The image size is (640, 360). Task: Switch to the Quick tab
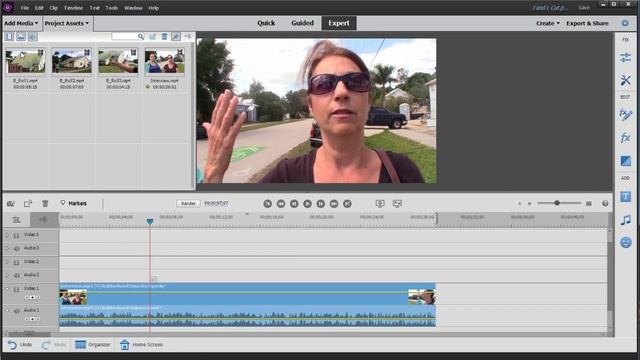[x=266, y=23]
